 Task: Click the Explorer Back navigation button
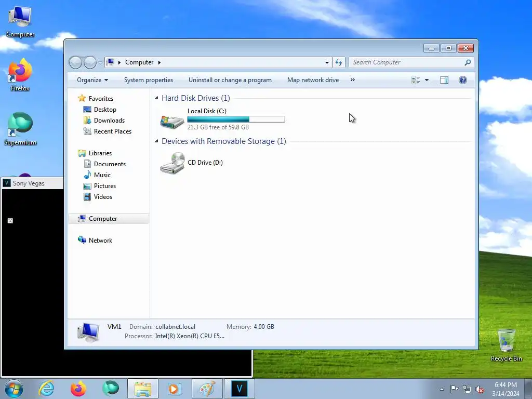point(75,62)
